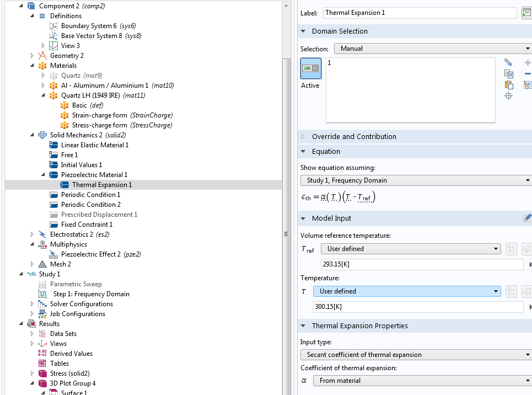Expand the Override and Contribution section
This screenshot has height=395, width=532.
pos(303,136)
